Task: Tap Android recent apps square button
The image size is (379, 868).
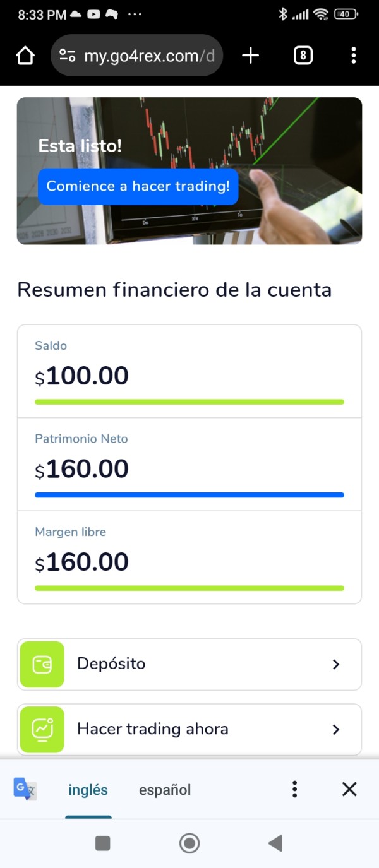Action: 102,843
